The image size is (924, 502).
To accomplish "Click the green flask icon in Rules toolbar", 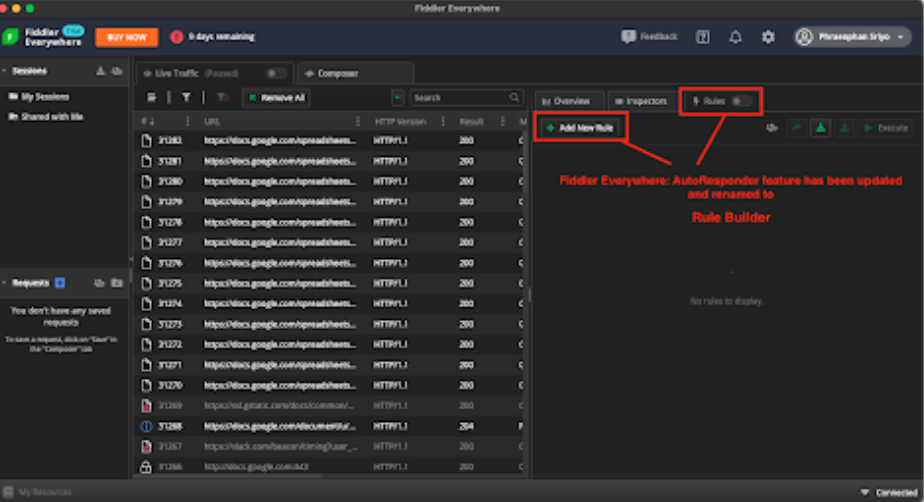I will 820,128.
